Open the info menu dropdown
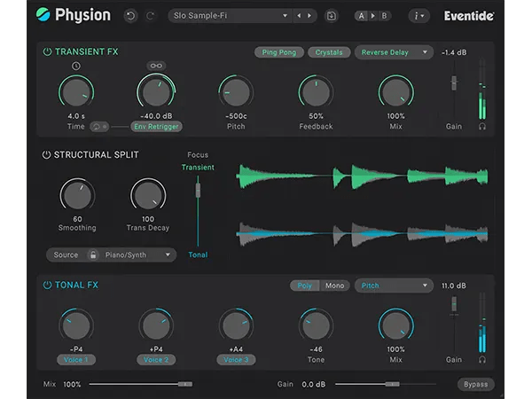The width and height of the screenshot is (532, 399). coord(419,16)
